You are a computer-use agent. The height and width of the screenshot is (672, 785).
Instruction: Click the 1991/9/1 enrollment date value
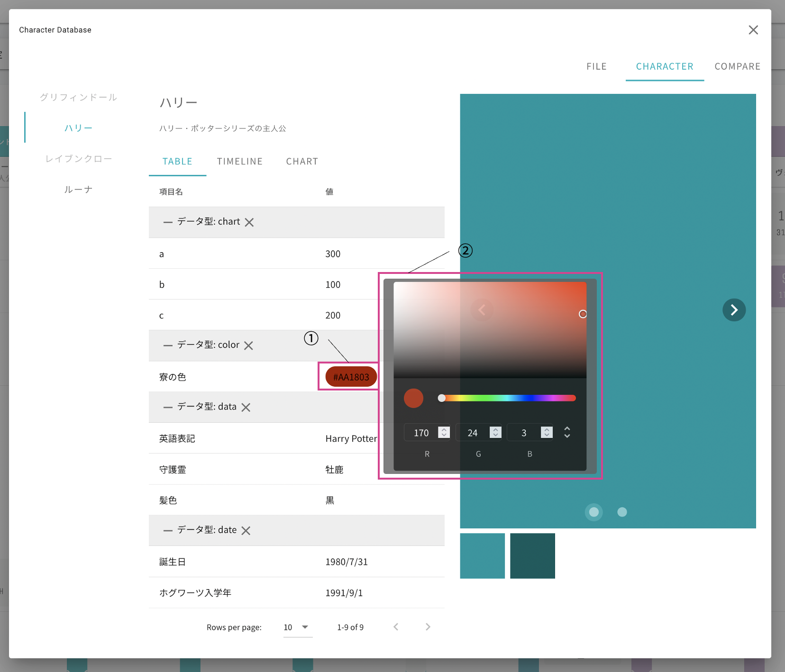(x=344, y=593)
